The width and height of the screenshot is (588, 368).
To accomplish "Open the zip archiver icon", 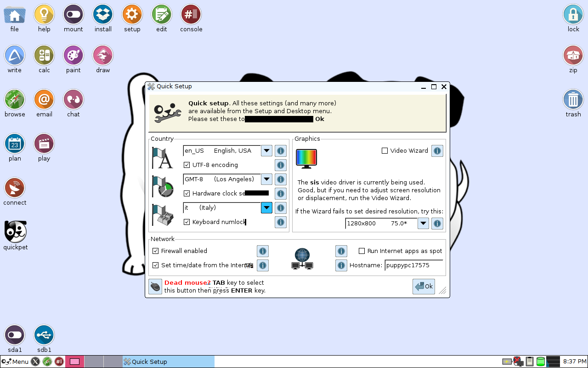I will [573, 56].
